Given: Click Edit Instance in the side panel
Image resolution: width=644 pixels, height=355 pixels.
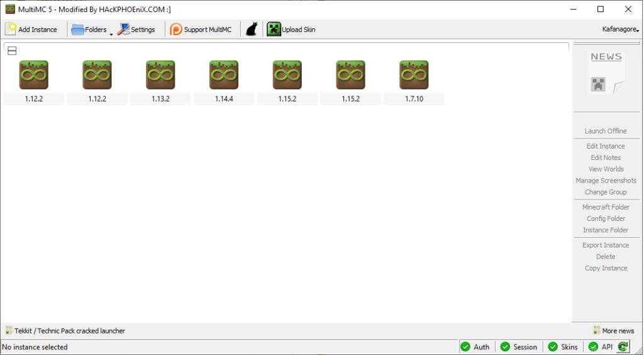Looking at the screenshot, I should tap(606, 146).
